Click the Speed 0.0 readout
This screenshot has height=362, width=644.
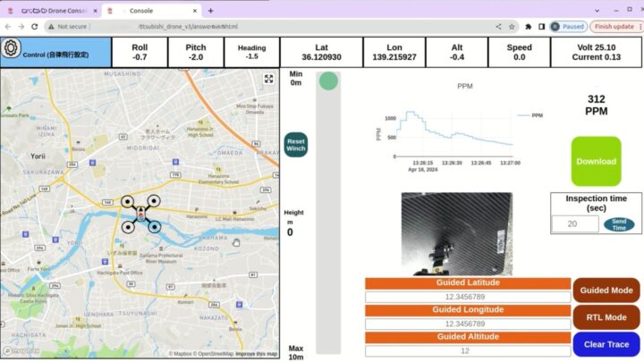519,52
